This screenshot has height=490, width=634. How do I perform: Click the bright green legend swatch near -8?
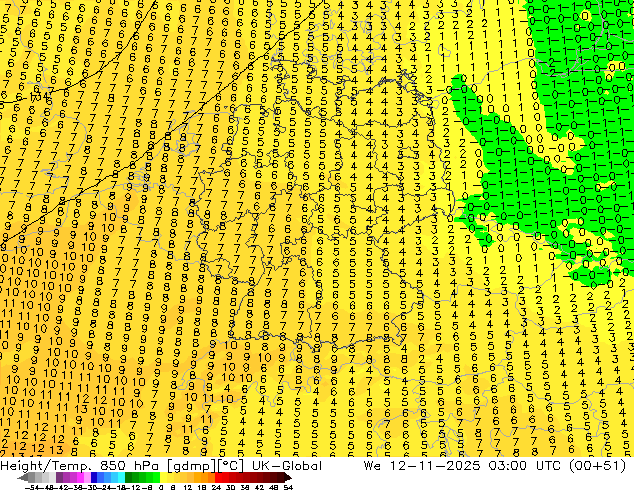[156, 477]
